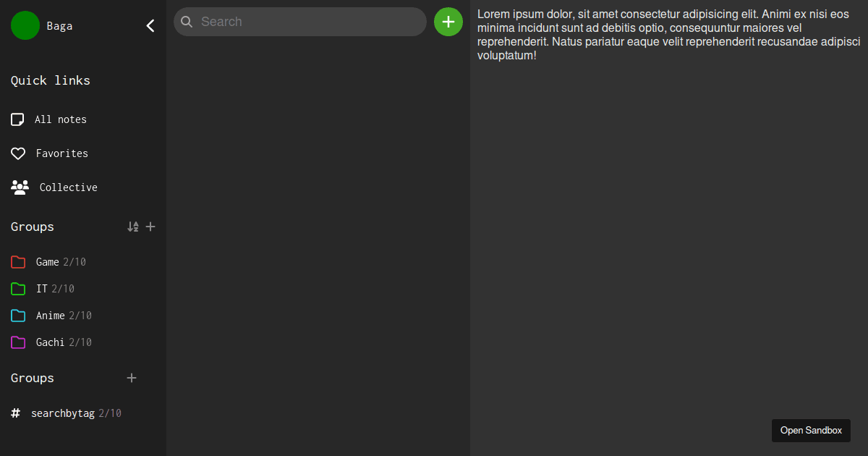Screen dimensions: 868x456
Task: Click the green IT folder icon
Action: [x=18, y=289]
